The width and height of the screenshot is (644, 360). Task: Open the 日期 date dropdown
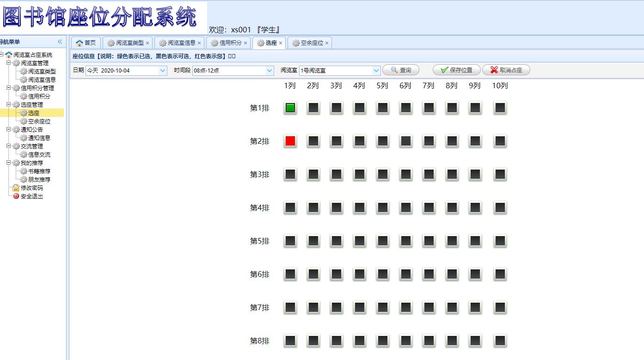(162, 70)
